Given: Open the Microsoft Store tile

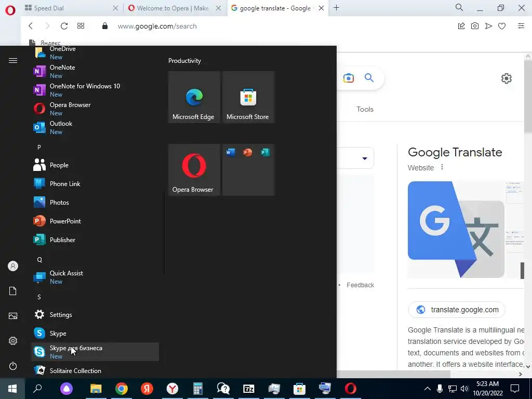Looking at the screenshot, I should pyautogui.click(x=248, y=97).
